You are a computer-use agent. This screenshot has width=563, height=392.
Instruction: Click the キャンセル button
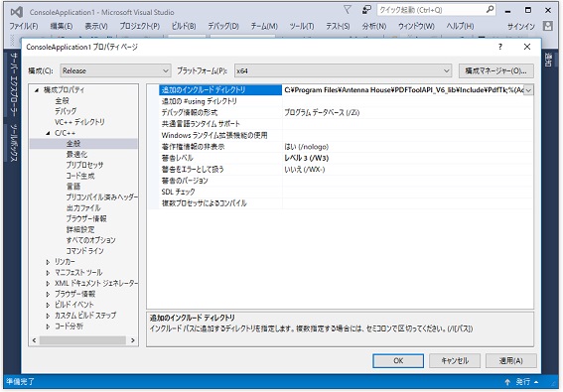[455, 361]
